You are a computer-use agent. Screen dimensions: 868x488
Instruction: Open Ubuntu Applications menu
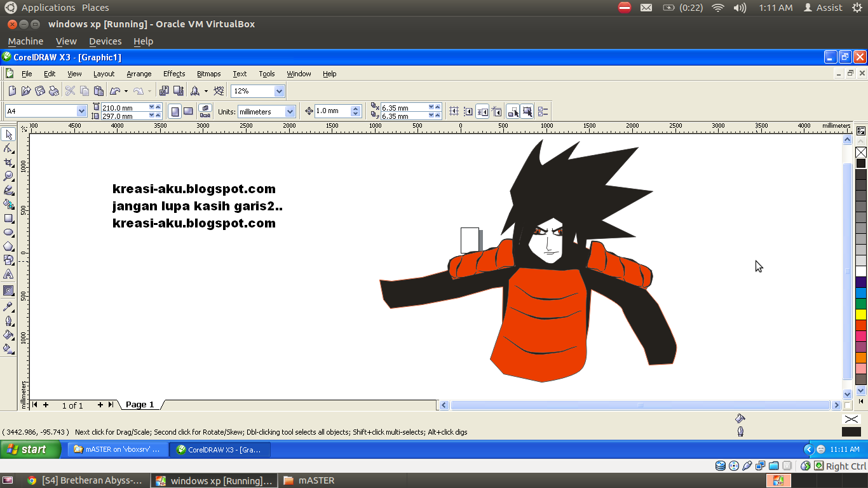tap(48, 8)
